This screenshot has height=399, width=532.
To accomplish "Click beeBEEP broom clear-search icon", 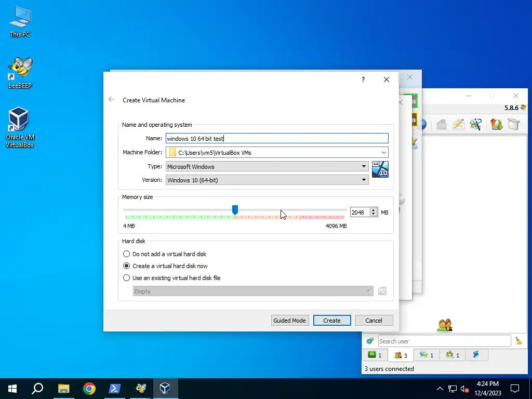I will (519, 341).
